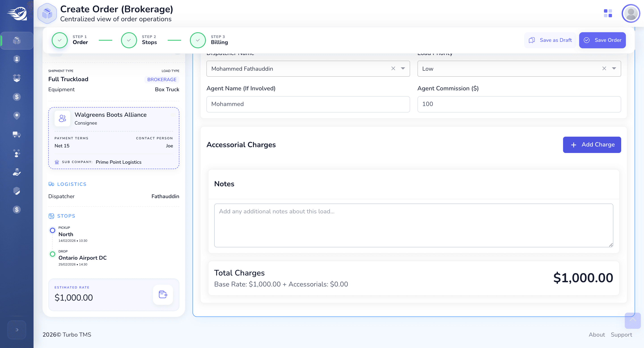Open the apps grid icon in header

tap(608, 13)
